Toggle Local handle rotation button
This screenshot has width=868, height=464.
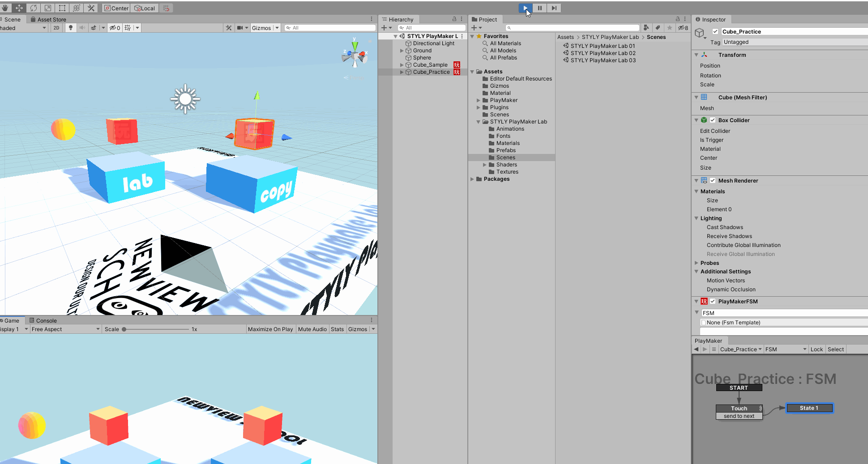point(145,8)
